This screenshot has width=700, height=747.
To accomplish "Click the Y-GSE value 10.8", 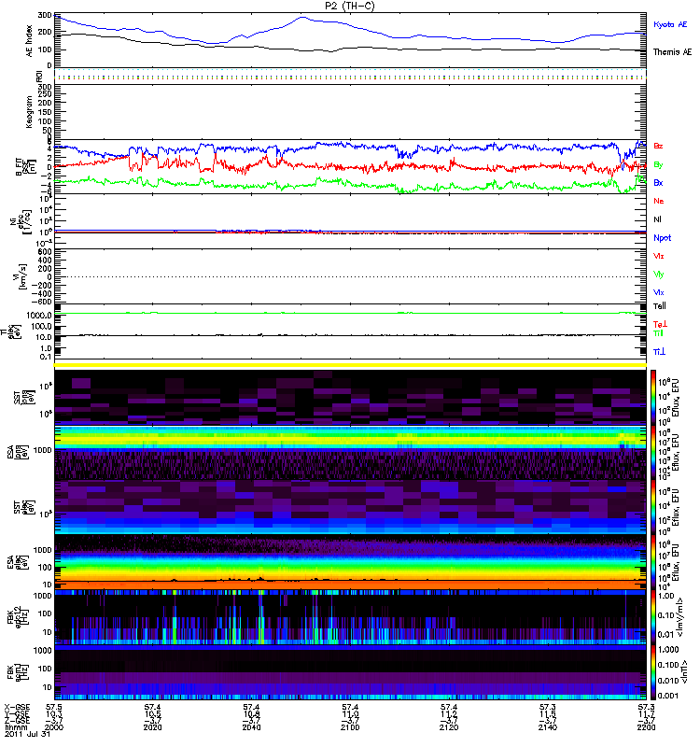I will point(251,714).
